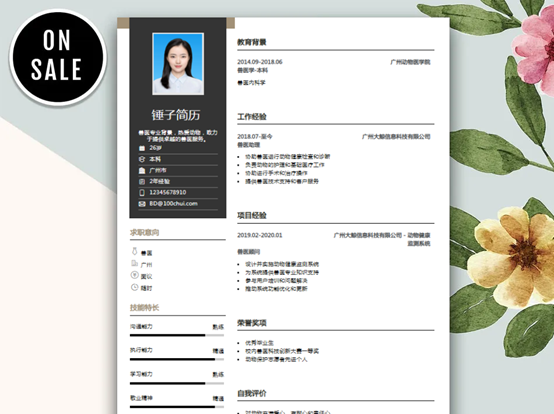The image size is (554, 414).
Task: Click the 沟通能力 skill progress bar
Action: click(177, 335)
